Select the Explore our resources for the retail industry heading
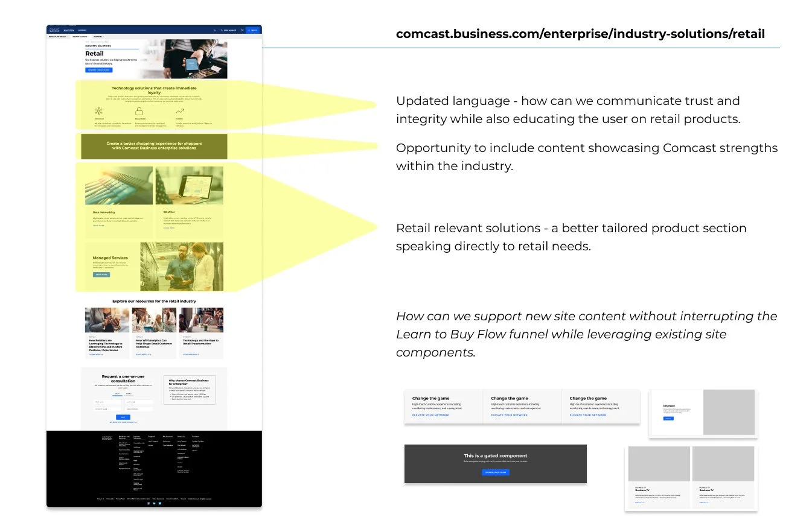The width and height of the screenshot is (809, 532). (154, 301)
